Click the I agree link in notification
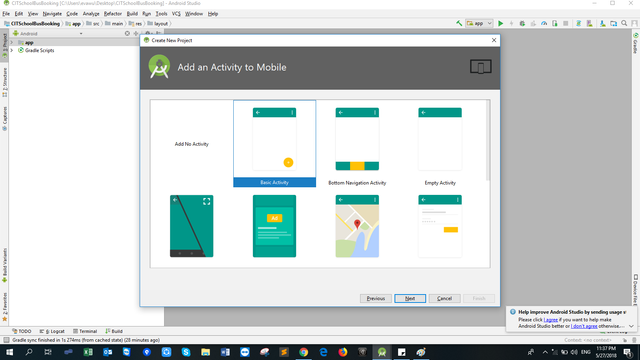Image resolution: width=640 pixels, height=360 pixels. coord(551,320)
